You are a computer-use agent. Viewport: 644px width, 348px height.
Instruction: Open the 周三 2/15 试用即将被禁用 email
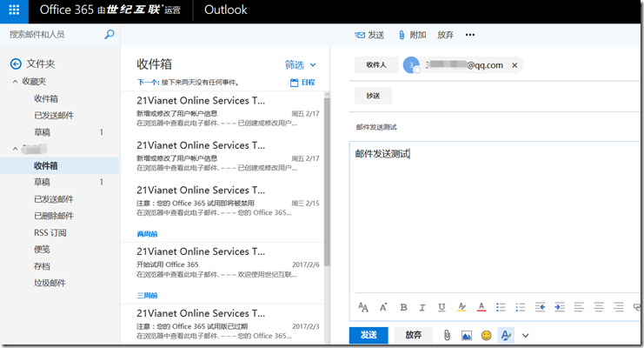(x=222, y=201)
